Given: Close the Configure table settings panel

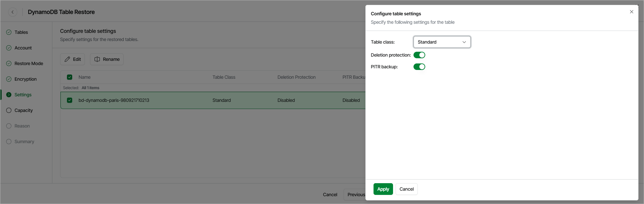Looking at the screenshot, I should 631,12.
